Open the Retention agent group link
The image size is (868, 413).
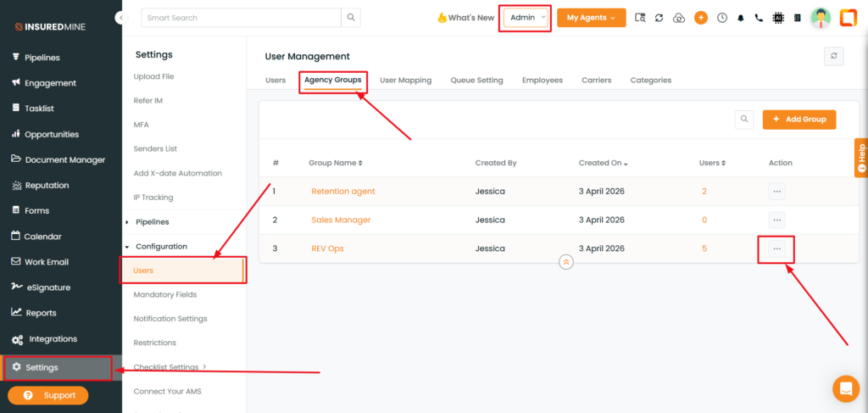[343, 192]
